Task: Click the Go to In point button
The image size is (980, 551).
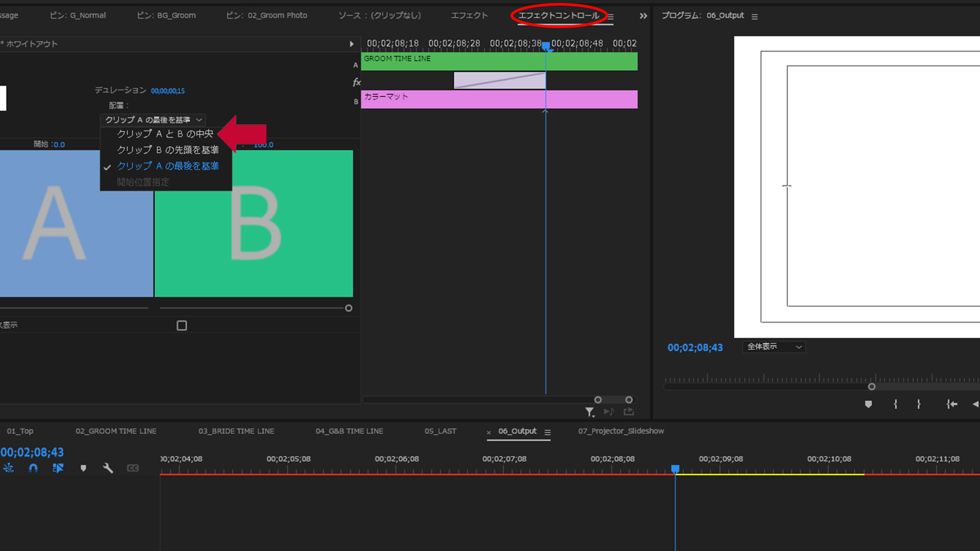Action: click(x=951, y=404)
